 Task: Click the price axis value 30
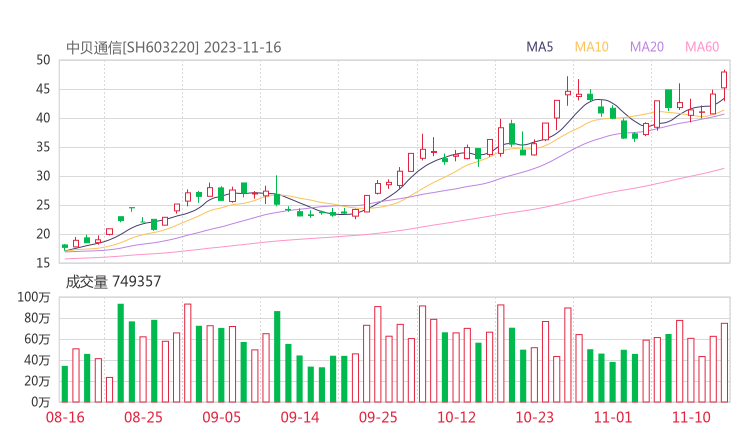43,176
